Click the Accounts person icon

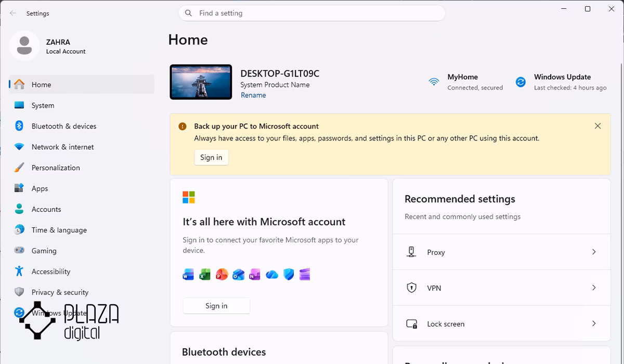pyautogui.click(x=19, y=209)
